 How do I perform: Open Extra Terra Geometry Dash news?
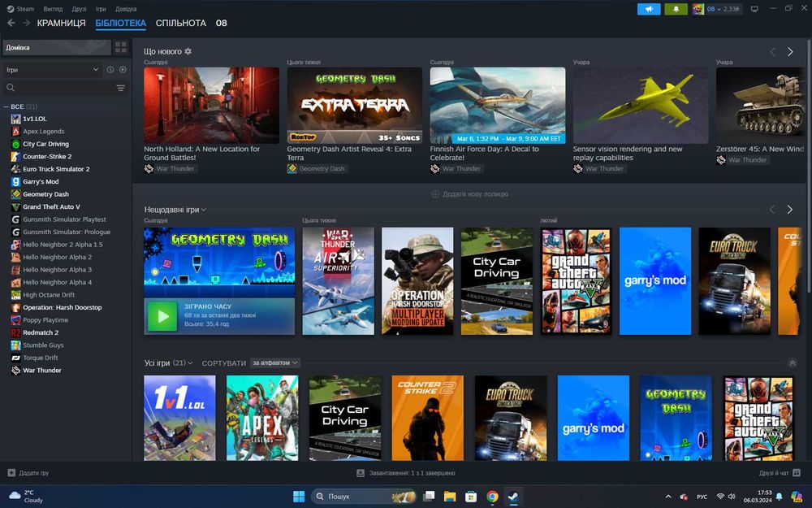tap(354, 105)
